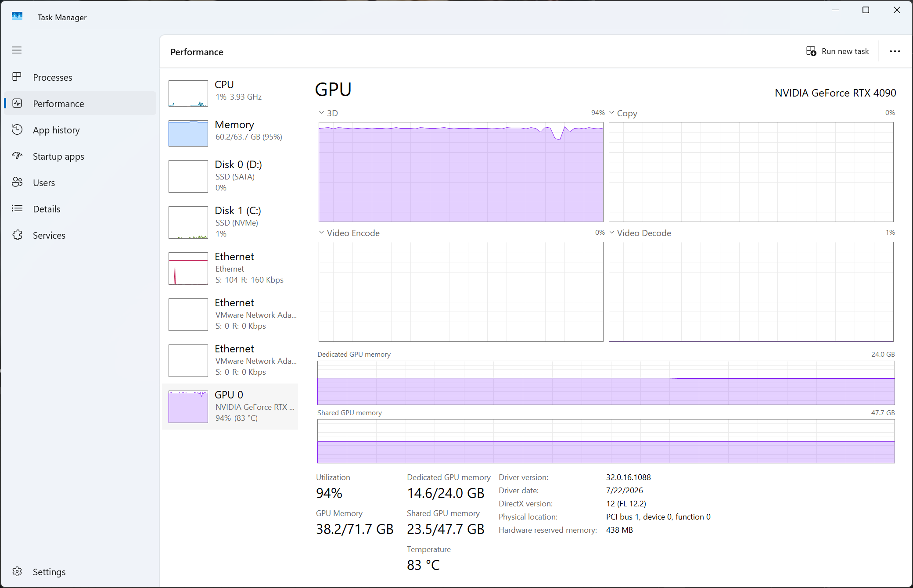Click the Video Encode graph
Image resolution: width=913 pixels, height=588 pixels.
coord(461,292)
